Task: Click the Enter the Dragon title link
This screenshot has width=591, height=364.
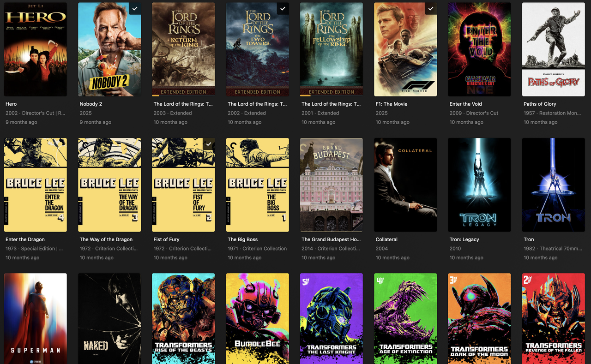Action: tap(25, 240)
